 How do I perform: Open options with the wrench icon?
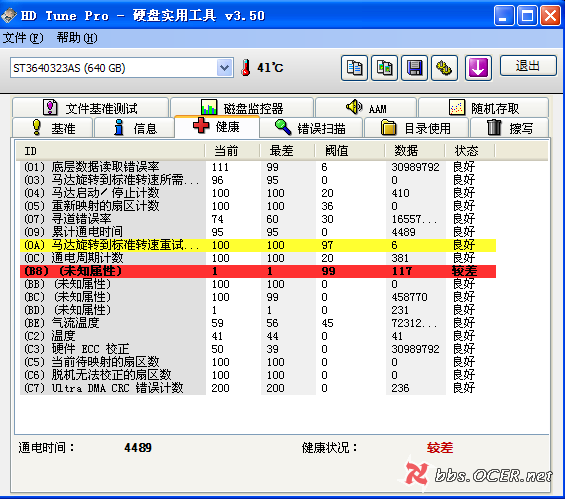click(445, 68)
